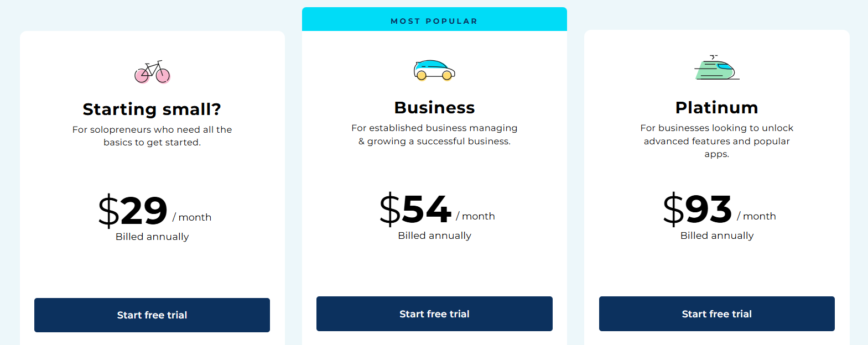The image size is (868, 345).
Task: Start free trial for Business plan
Action: pos(434,314)
